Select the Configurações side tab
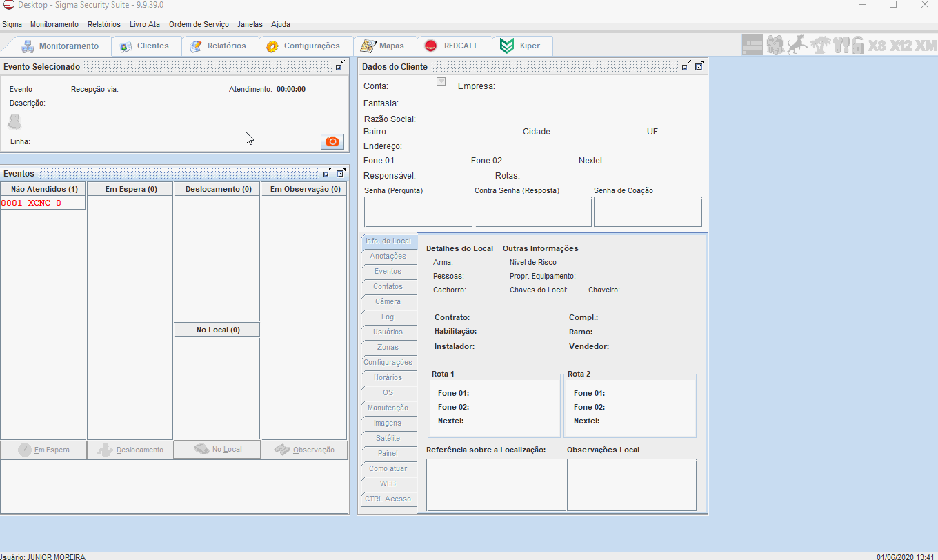 pos(388,362)
